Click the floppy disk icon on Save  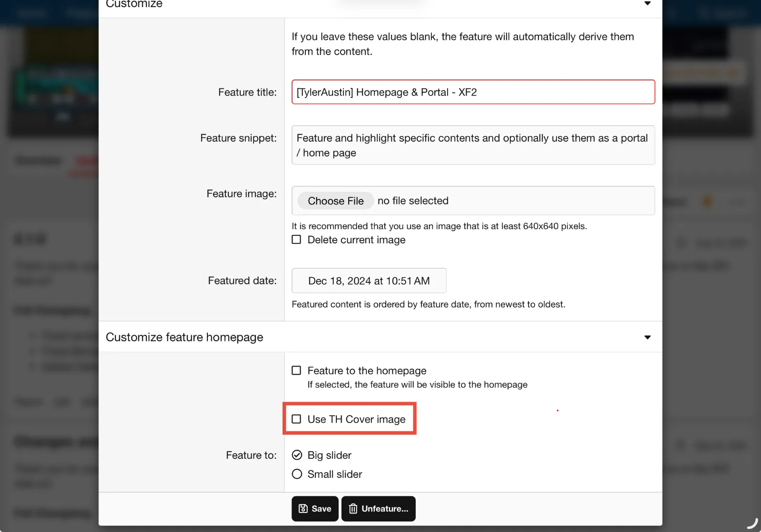(x=303, y=509)
